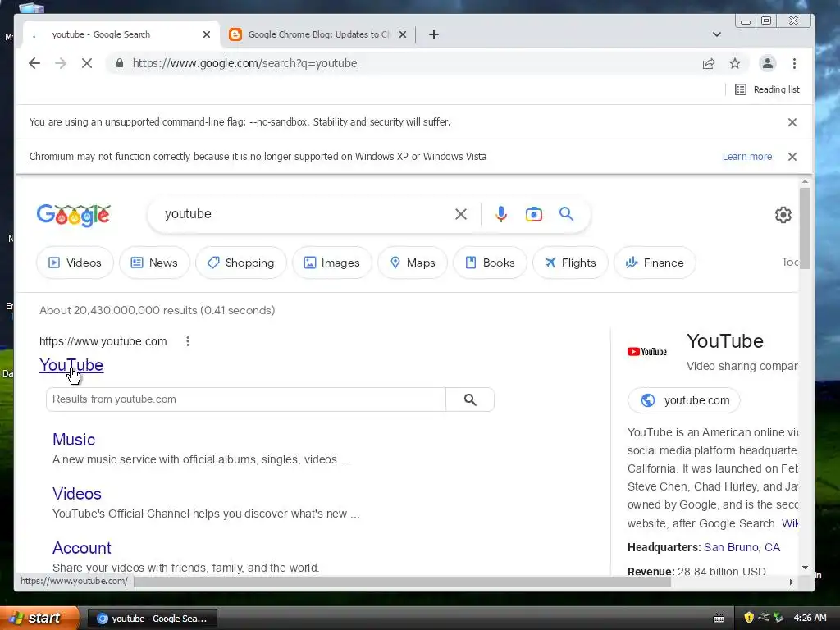Expand the tab search dropdown arrow
Viewport: 840px width, 630px height.
(x=717, y=34)
